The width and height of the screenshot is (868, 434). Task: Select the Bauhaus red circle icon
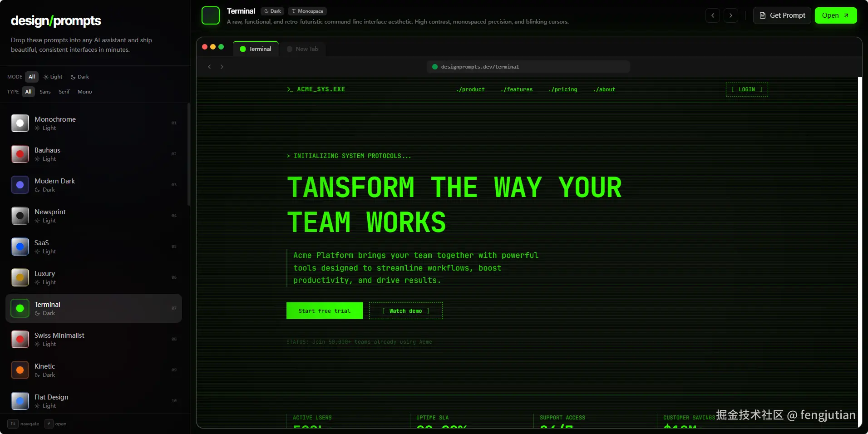pos(20,154)
